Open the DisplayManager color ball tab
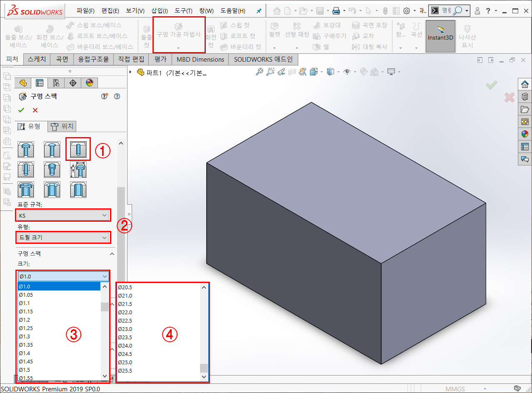The image size is (532, 393). click(x=89, y=83)
